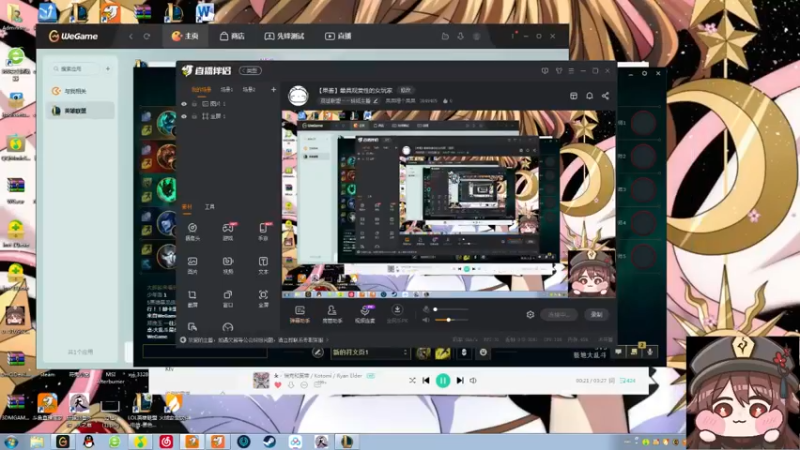Lock the 全屏 source layer
Viewport: 800px width, 450px height.
[194, 116]
